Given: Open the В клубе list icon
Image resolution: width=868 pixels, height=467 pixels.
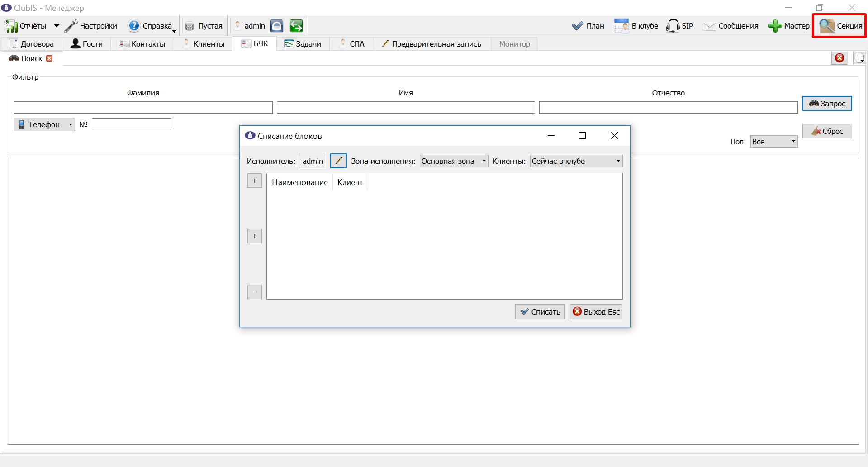Looking at the screenshot, I should pyautogui.click(x=621, y=26).
